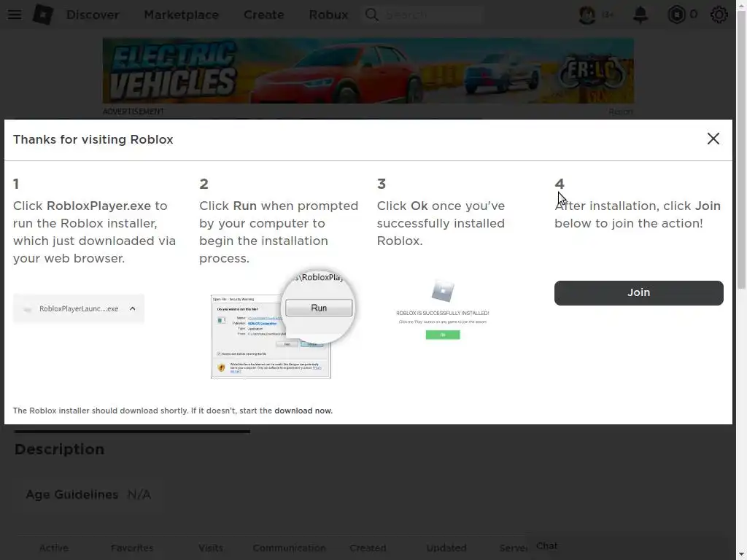Image resolution: width=747 pixels, height=560 pixels.
Task: Click the Updated stat label
Action: click(x=446, y=548)
